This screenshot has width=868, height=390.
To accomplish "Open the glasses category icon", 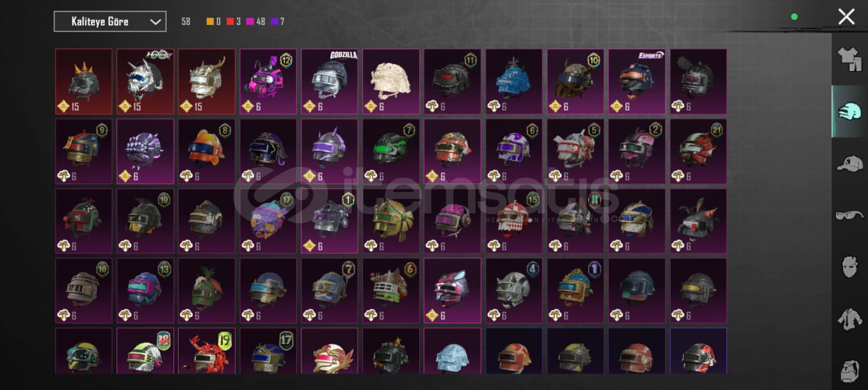I will [849, 215].
